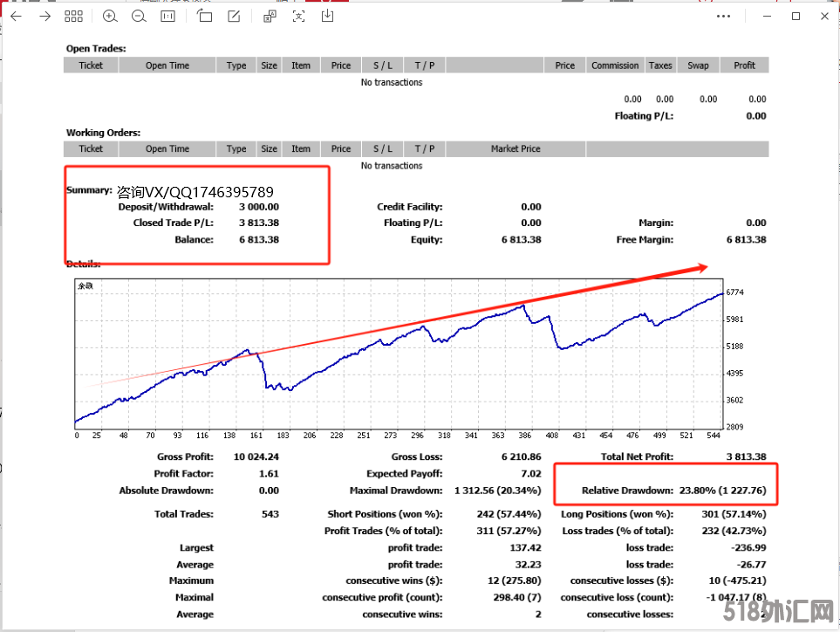840x632 pixels.
Task: Go to the previous image arrow
Action: [x=16, y=16]
